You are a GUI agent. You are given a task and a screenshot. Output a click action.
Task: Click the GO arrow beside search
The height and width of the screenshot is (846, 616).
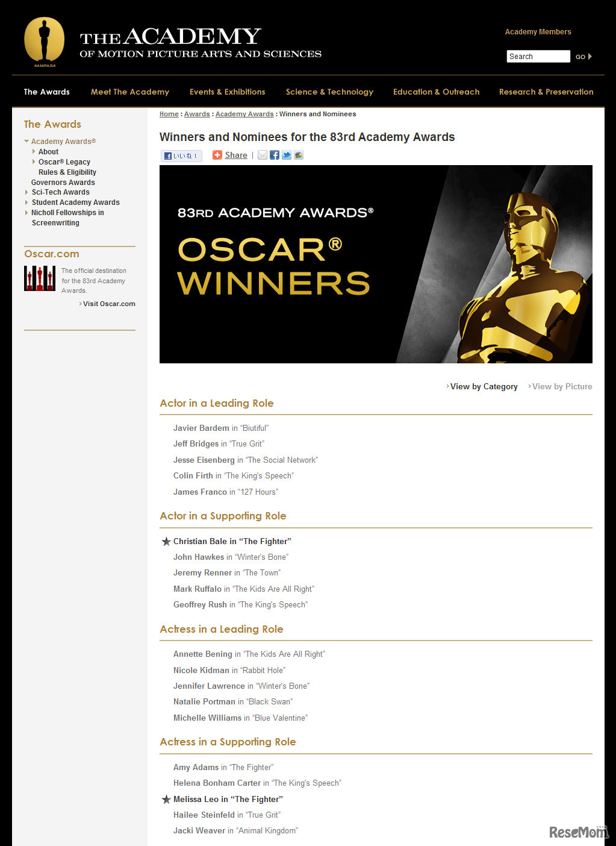tap(583, 57)
